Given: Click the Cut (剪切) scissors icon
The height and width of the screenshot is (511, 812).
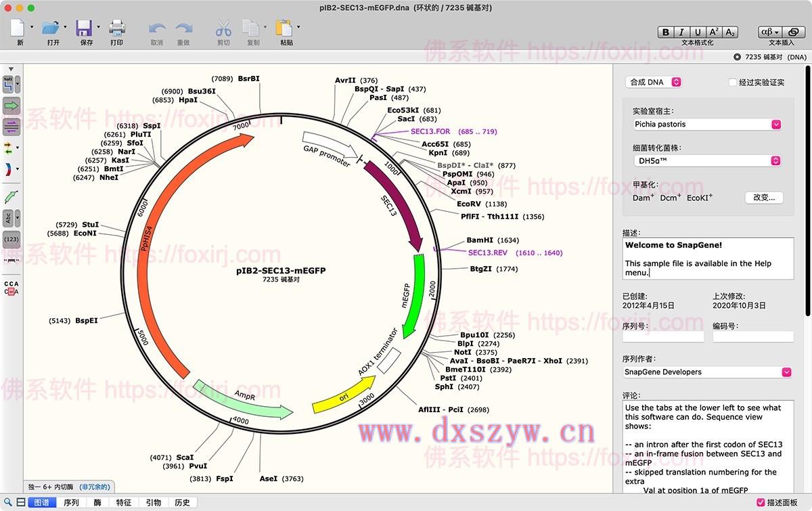Looking at the screenshot, I should coord(223,28).
